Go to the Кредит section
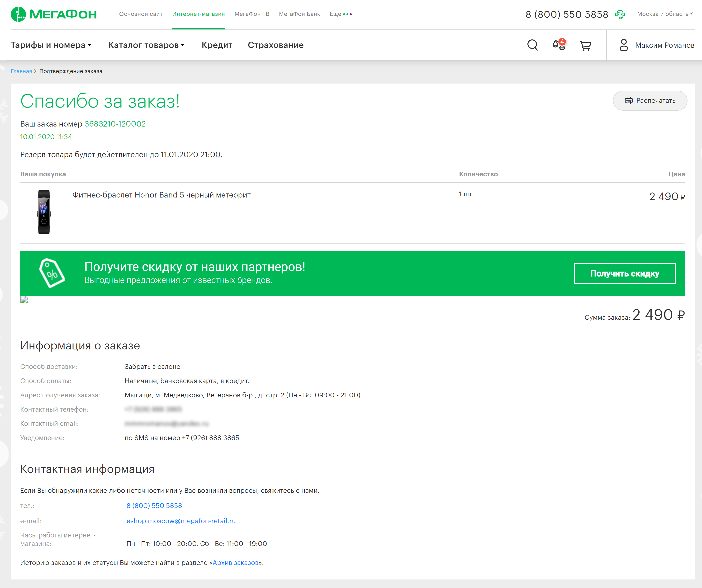The image size is (702, 588). click(217, 45)
